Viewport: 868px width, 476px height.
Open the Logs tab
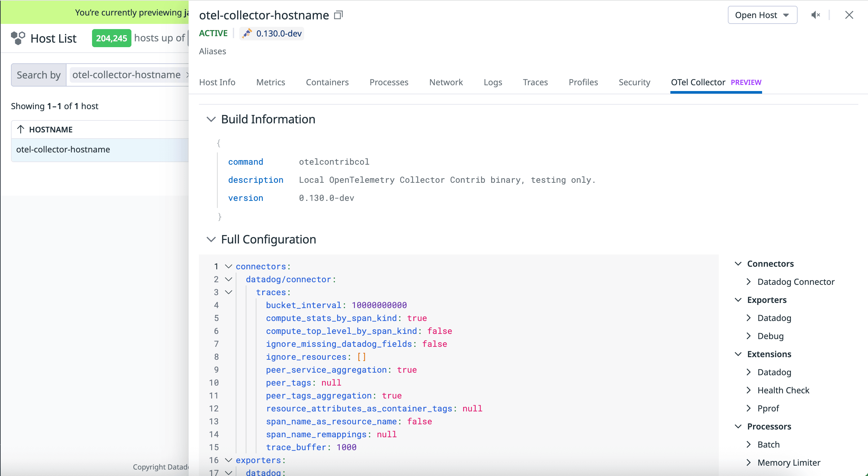[x=493, y=82]
